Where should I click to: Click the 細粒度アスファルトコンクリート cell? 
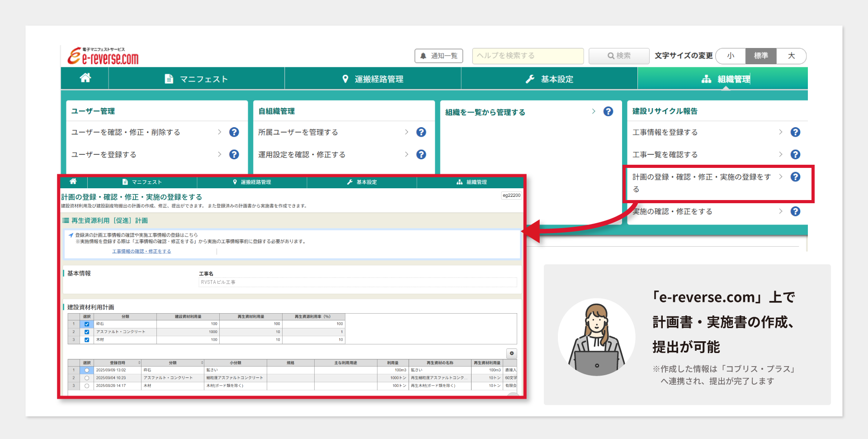pos(235,378)
